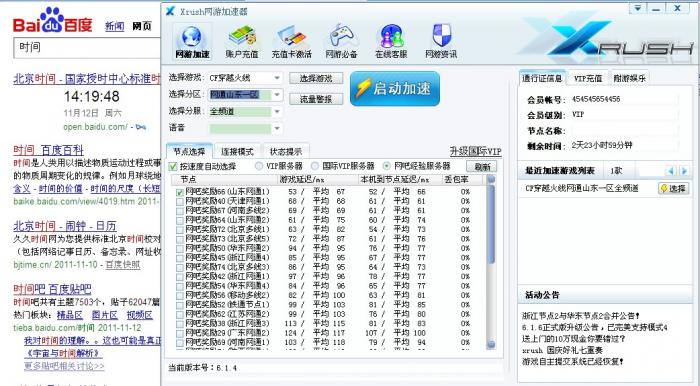Screen dimensions: 700x386
Task: Open the 在线客服 support icon
Action: pos(391,42)
